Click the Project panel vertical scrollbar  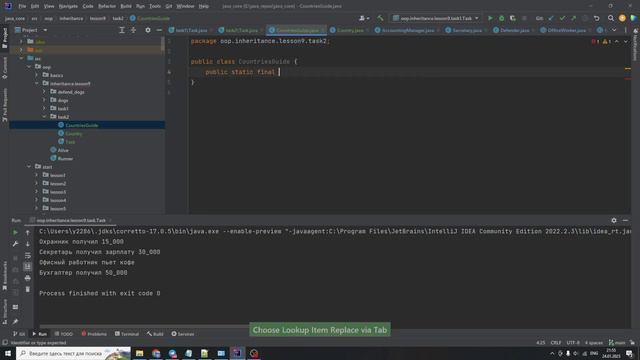[163, 45]
